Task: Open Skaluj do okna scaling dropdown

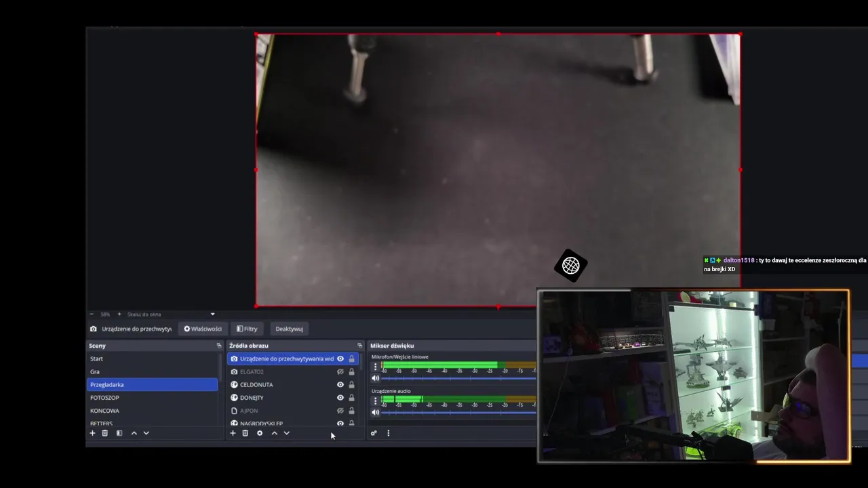Action: (171, 314)
